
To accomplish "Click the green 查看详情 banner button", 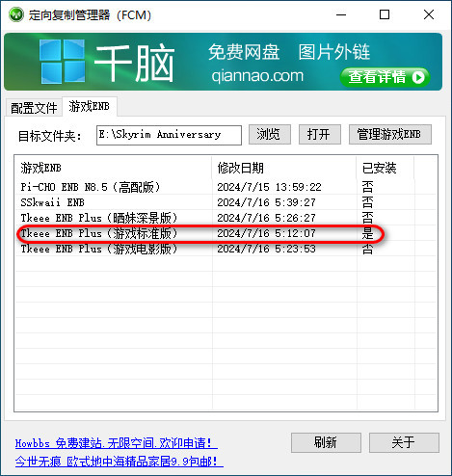I will 386,77.
